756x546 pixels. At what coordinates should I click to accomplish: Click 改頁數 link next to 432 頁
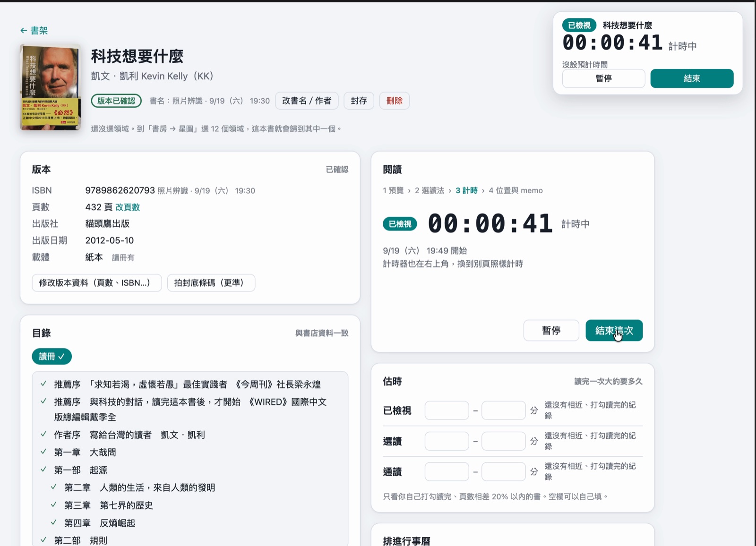pos(128,207)
